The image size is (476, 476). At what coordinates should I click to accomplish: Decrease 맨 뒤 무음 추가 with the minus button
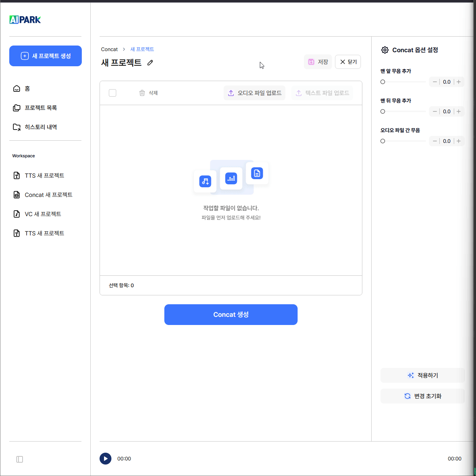[435, 111]
